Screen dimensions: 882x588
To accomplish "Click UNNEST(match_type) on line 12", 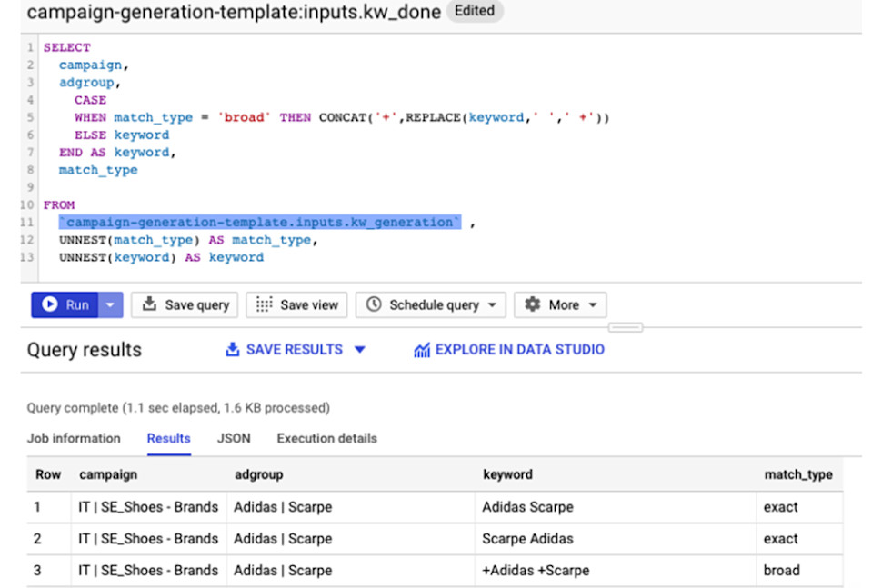I will click(x=129, y=240).
